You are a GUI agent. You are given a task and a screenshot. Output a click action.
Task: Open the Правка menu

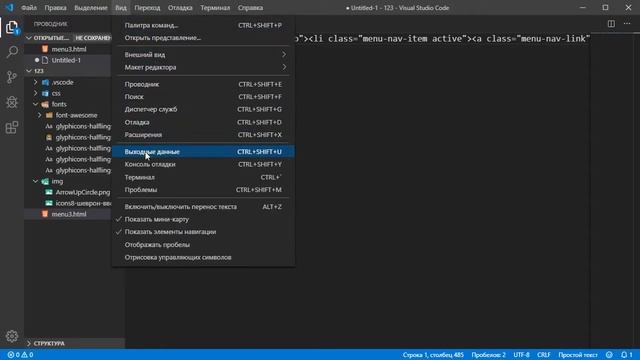pos(56,8)
